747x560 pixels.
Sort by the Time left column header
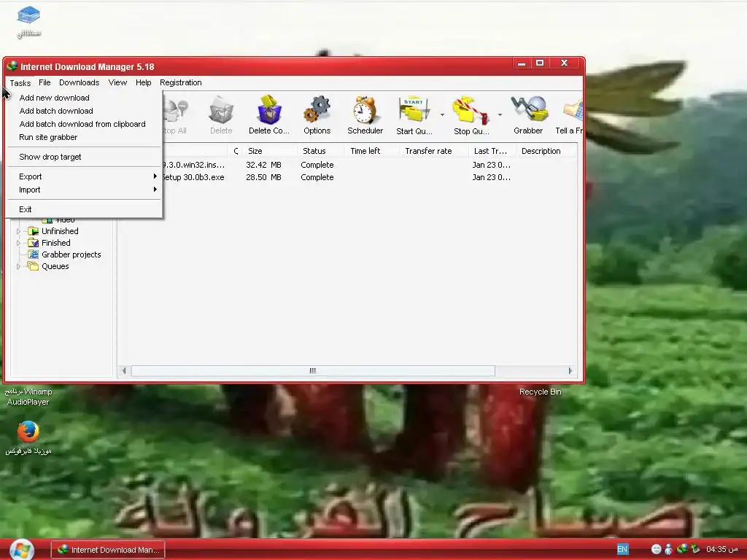[371, 151]
